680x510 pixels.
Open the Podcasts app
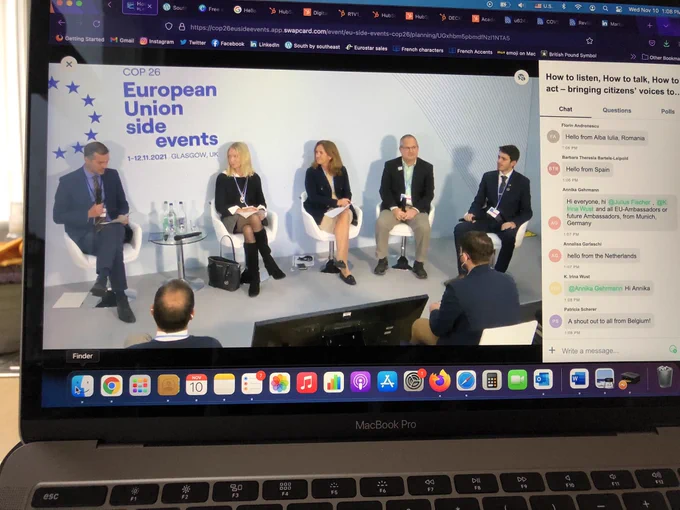point(360,382)
